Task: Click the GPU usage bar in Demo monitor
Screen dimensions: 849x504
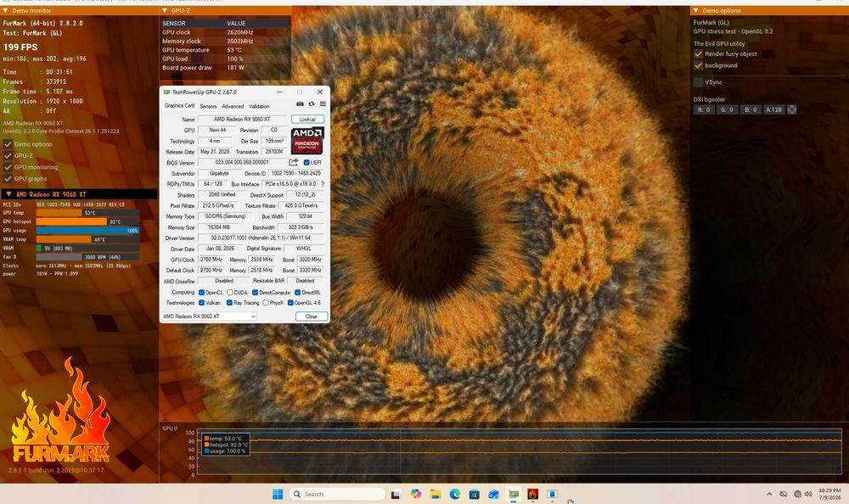Action: coord(87,230)
